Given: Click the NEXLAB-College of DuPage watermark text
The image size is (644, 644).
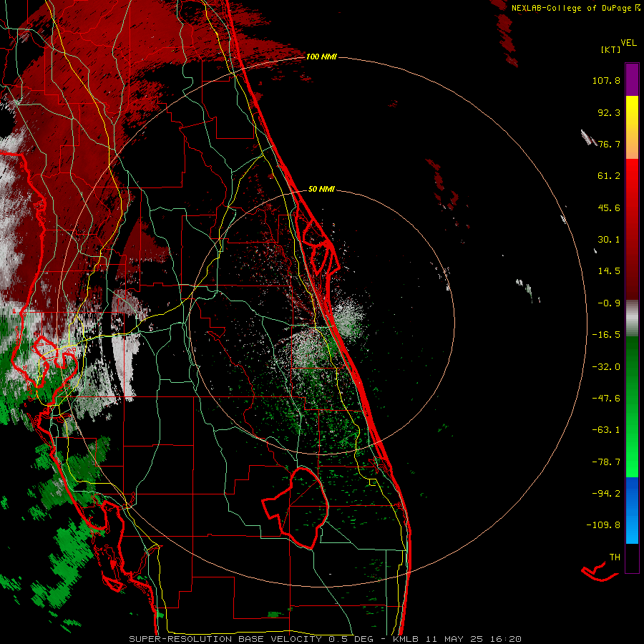Looking at the screenshot, I should pos(576,8).
